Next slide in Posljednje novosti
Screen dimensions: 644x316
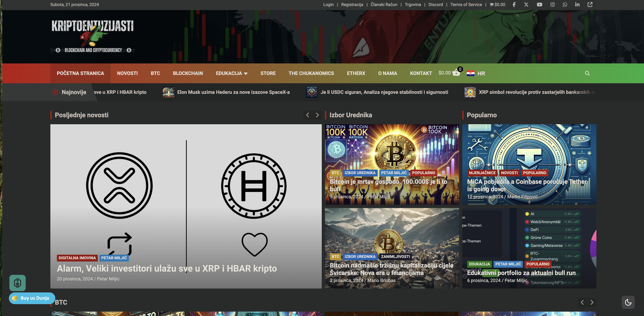tap(317, 115)
